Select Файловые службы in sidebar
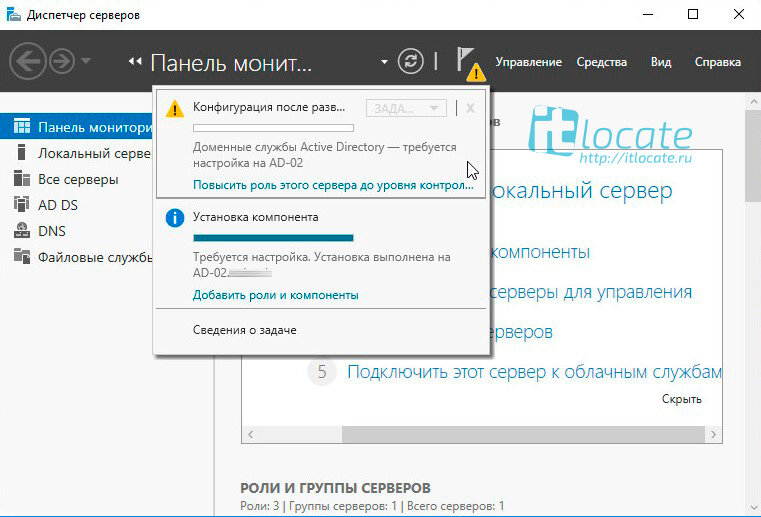 click(76, 257)
